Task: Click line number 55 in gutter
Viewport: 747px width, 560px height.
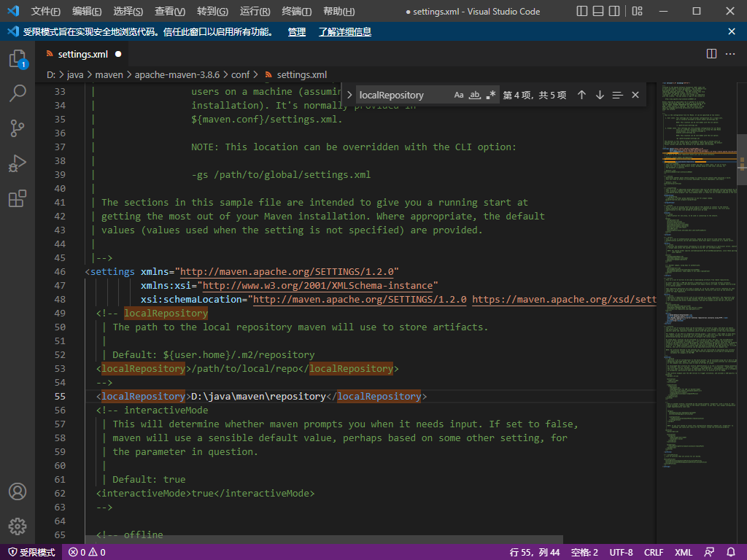Action: point(60,396)
